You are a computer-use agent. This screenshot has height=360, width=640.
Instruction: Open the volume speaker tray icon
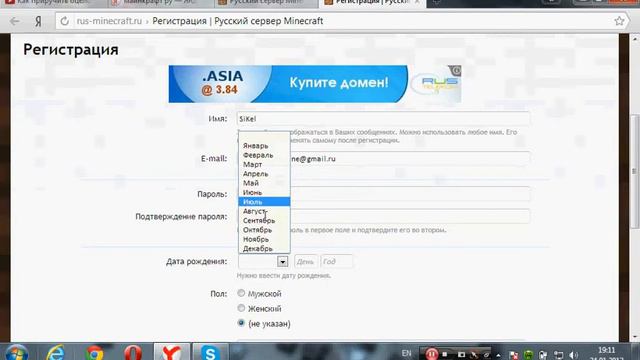tap(573, 355)
